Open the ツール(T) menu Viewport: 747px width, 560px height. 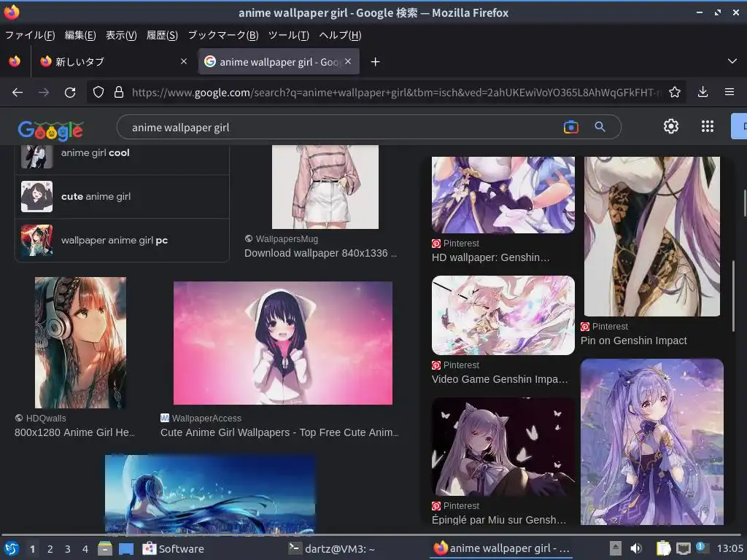click(x=289, y=35)
